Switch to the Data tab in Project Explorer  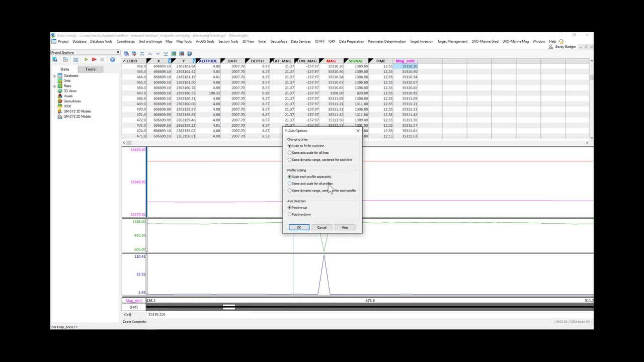tap(65, 69)
